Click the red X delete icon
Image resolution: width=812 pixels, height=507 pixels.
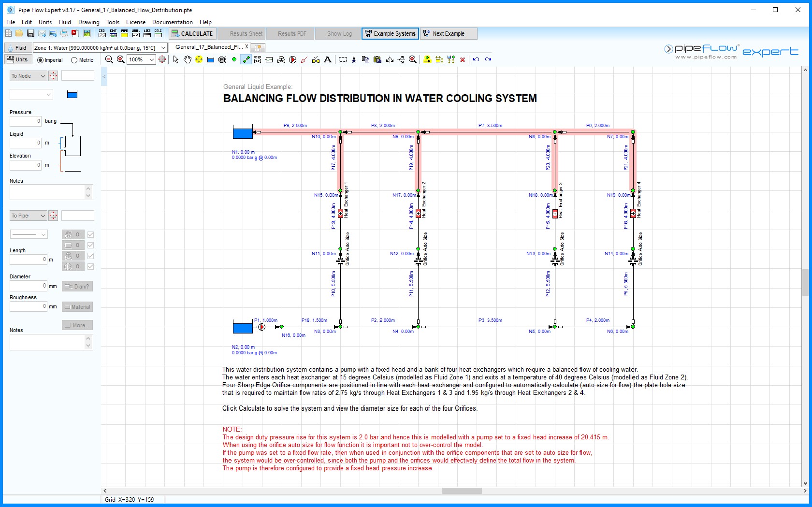click(x=463, y=59)
